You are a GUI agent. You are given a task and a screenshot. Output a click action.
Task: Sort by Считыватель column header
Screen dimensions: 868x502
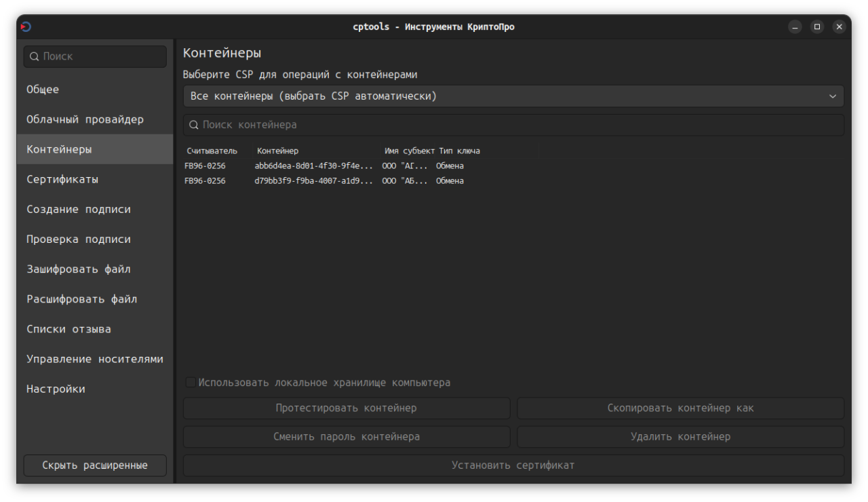[x=212, y=151]
